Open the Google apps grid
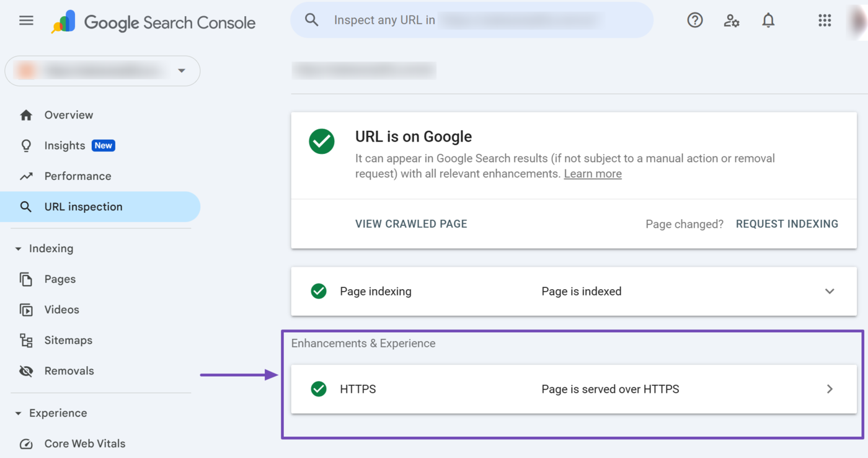This screenshot has width=868, height=458. click(824, 20)
